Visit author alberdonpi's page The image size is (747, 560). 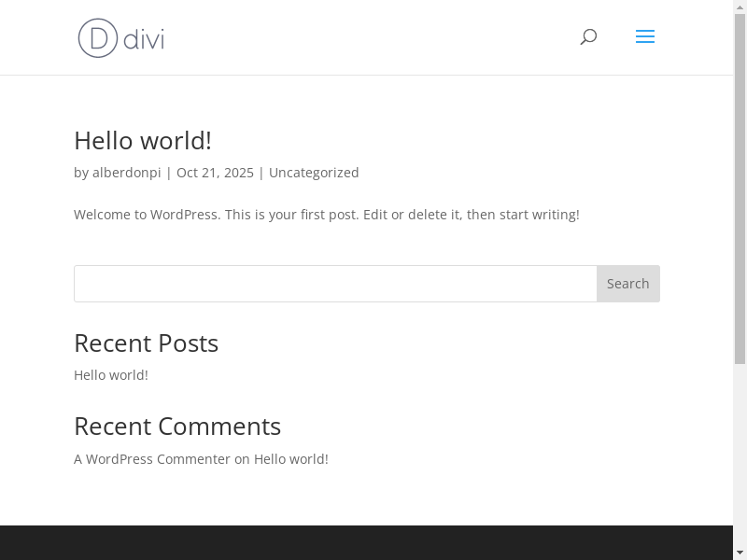pos(126,173)
